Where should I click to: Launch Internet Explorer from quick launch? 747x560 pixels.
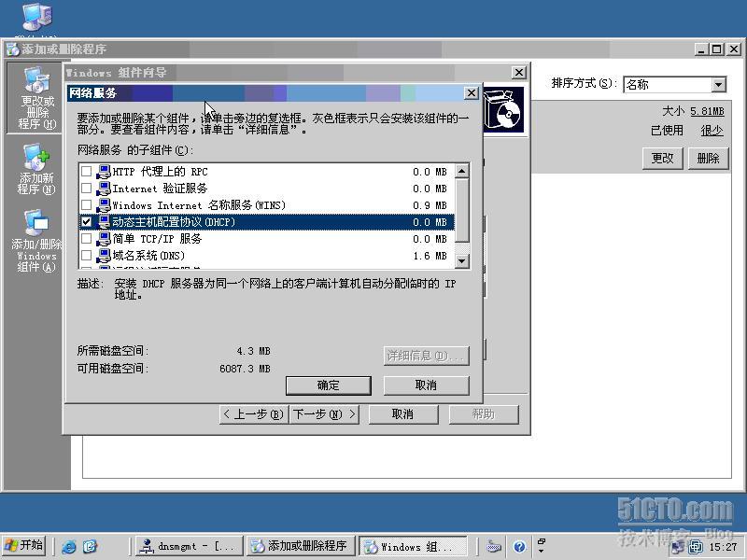pos(68,546)
